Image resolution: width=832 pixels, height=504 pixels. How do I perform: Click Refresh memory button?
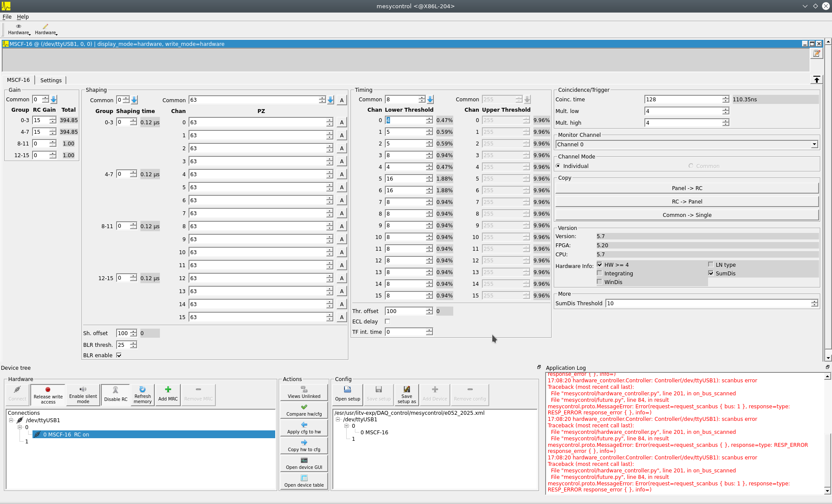143,395
